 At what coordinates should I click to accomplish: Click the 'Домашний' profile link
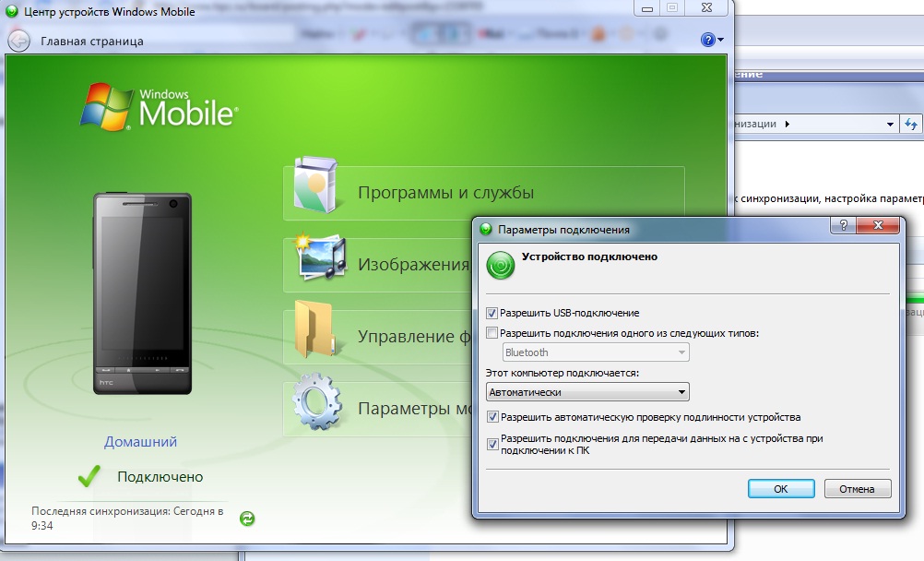(x=140, y=442)
